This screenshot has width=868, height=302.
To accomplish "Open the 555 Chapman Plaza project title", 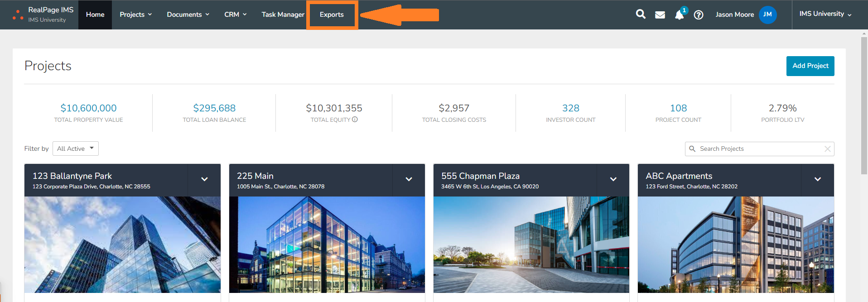I will (480, 176).
